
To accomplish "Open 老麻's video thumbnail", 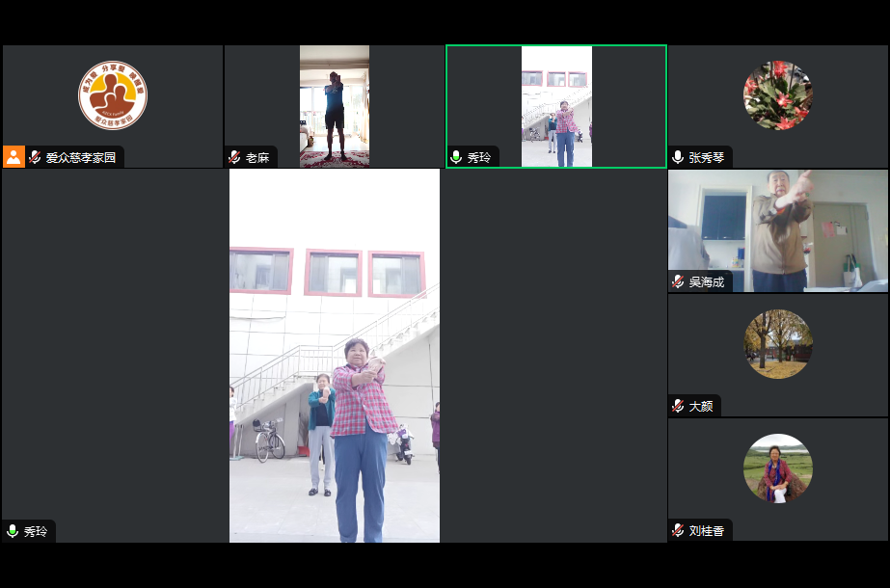I will pos(335,106).
